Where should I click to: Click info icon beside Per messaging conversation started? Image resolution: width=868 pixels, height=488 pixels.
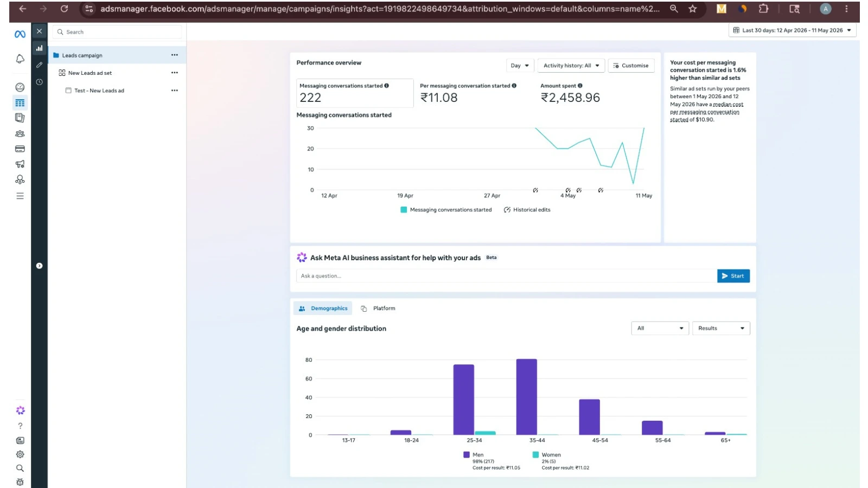tap(514, 86)
